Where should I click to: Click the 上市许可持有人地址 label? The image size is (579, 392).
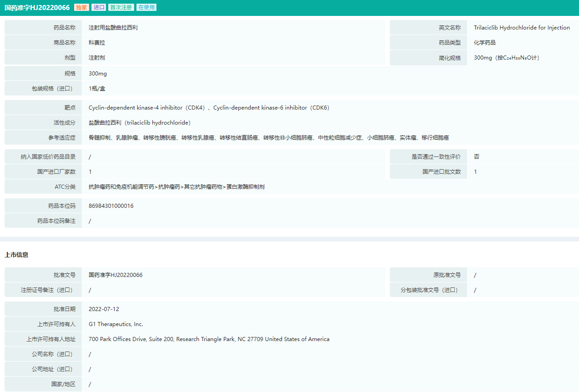pos(51,339)
